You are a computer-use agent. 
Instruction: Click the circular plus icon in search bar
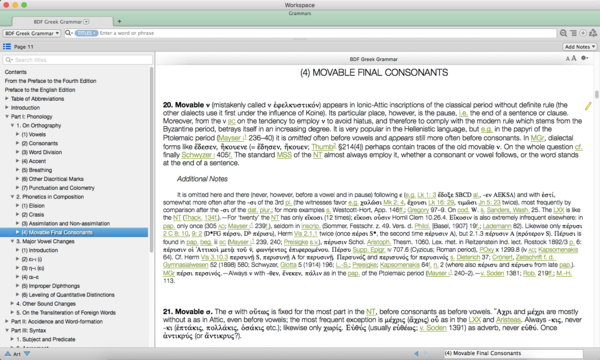tap(583, 33)
